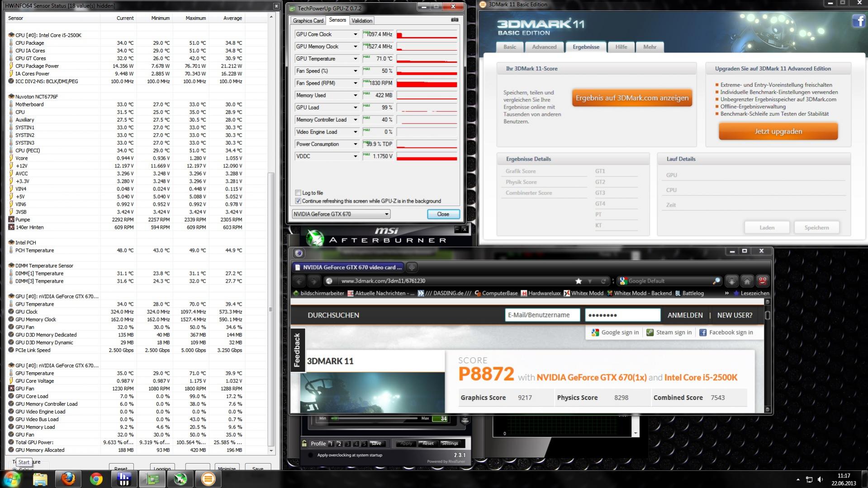
Task: Click the GPU-Z screenshot camera icon
Action: point(455,20)
